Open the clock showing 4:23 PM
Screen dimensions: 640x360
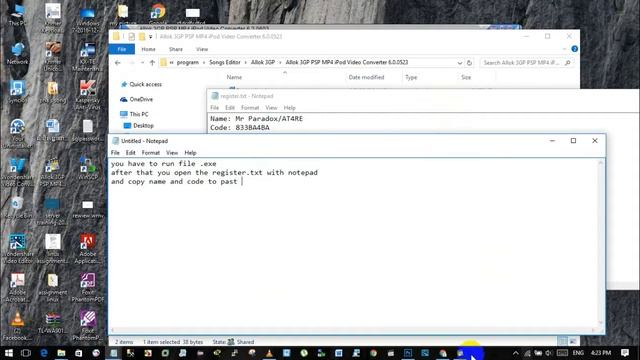(601, 353)
